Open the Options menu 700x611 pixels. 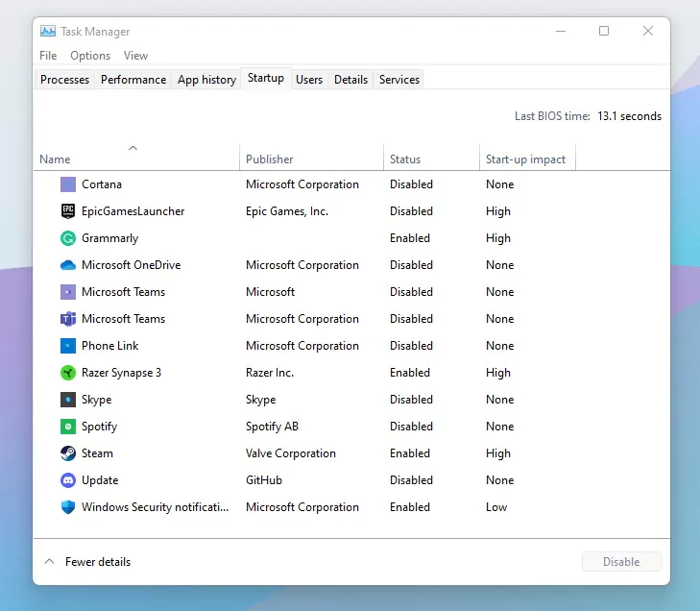pos(90,56)
